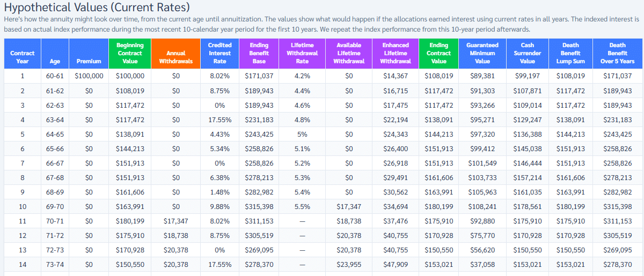Click guaranteed minimum value $101,549
This screenshot has height=276, width=644.
(482, 163)
